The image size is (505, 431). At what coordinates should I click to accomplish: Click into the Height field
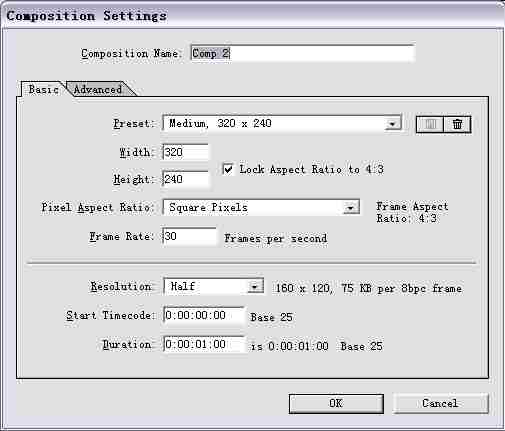point(186,179)
